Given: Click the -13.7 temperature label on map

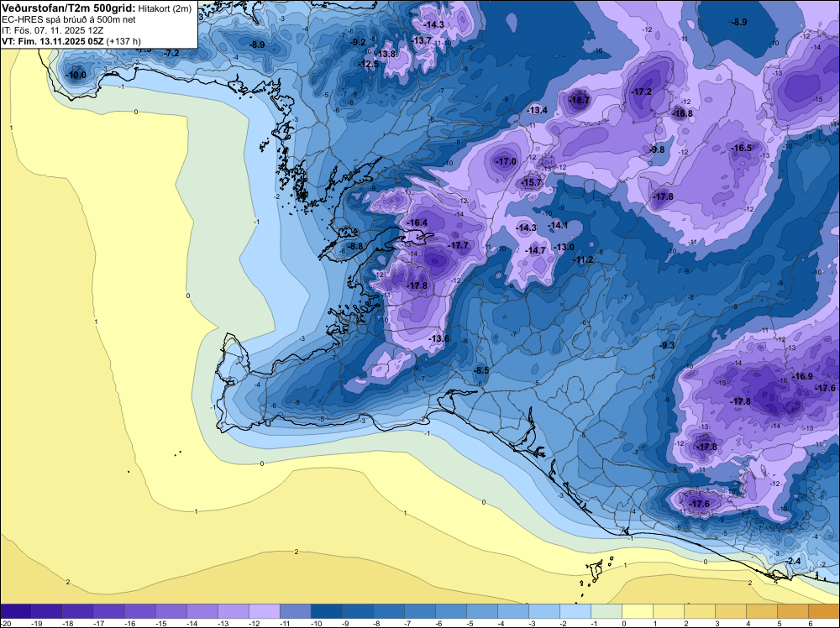Looking at the screenshot, I should click(x=421, y=40).
